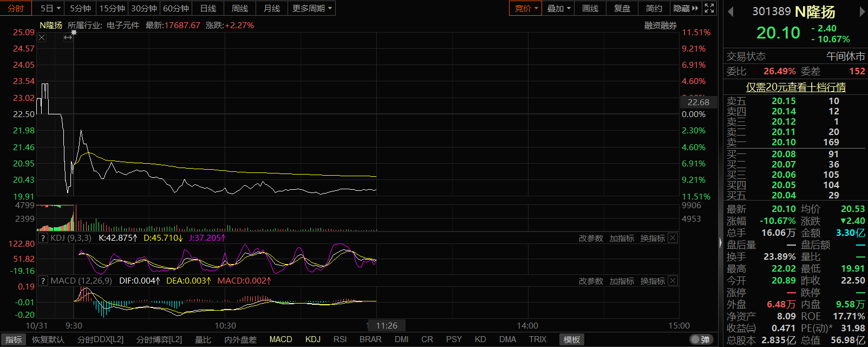Toggle the KDJ indicator in bottom bar
This screenshot has height=347, width=868.
coord(313,339)
